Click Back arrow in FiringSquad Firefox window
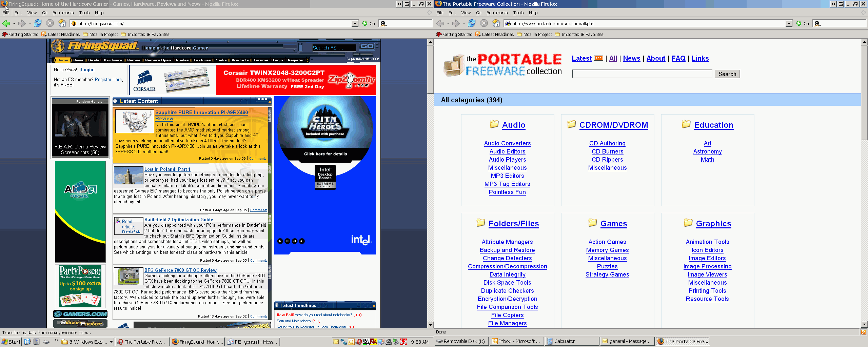This screenshot has width=868, height=347. (6, 23)
